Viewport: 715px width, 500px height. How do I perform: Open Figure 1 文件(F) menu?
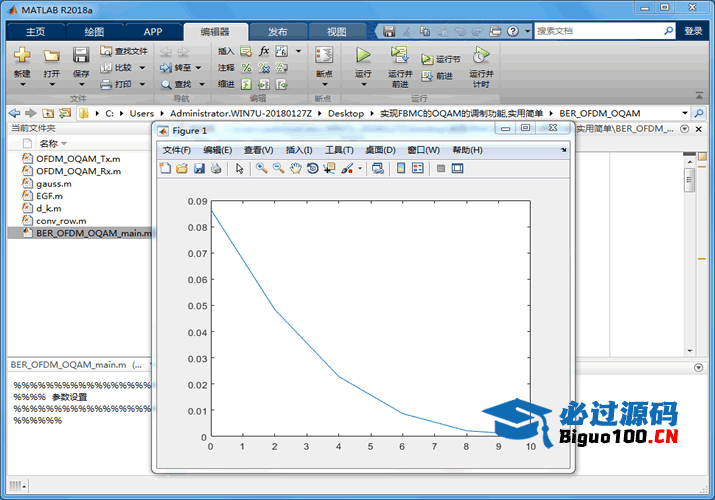[x=176, y=150]
